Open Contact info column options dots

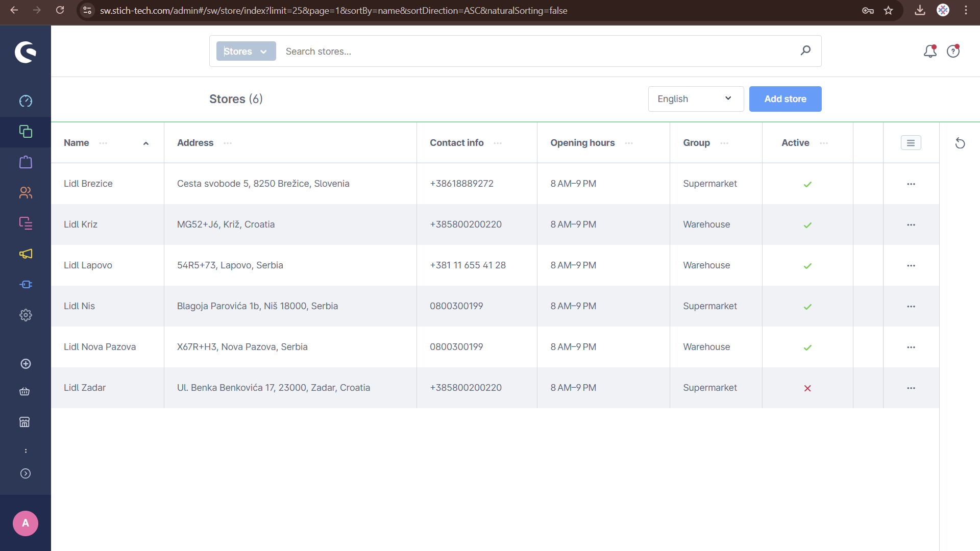(498, 143)
